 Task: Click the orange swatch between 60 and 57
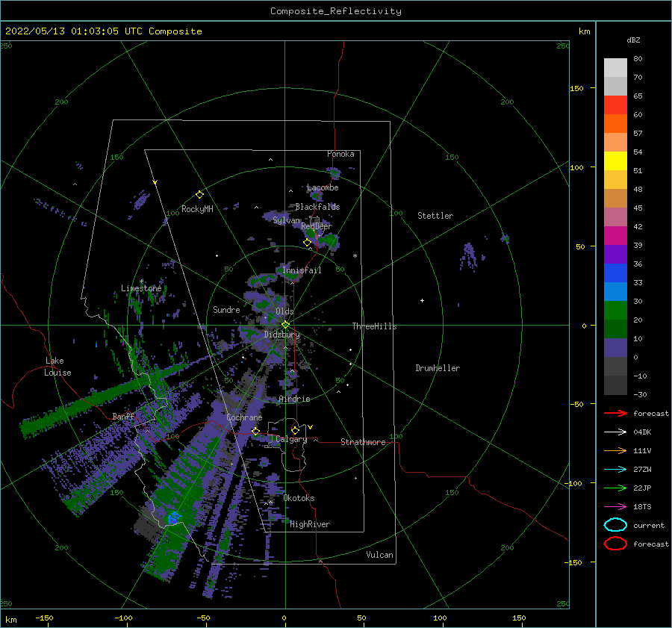[x=615, y=124]
